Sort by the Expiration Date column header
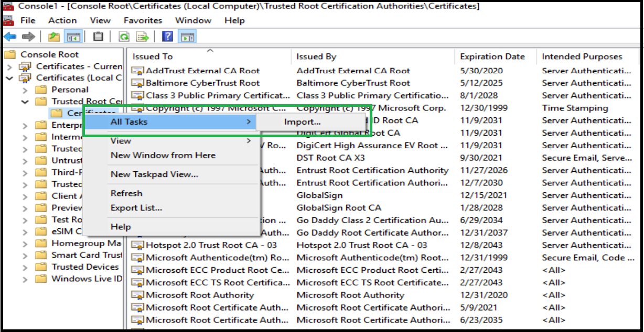This screenshot has width=644, height=332. [492, 57]
